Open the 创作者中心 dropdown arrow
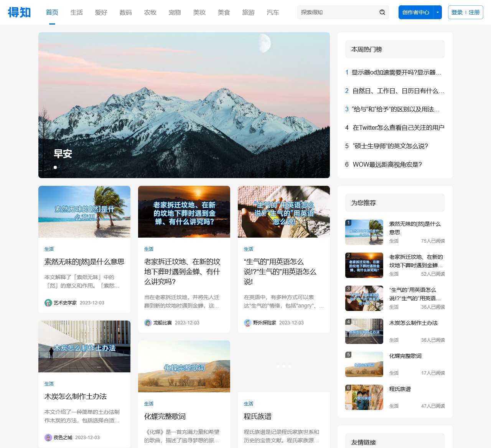The height and width of the screenshot is (448, 491). click(x=437, y=12)
